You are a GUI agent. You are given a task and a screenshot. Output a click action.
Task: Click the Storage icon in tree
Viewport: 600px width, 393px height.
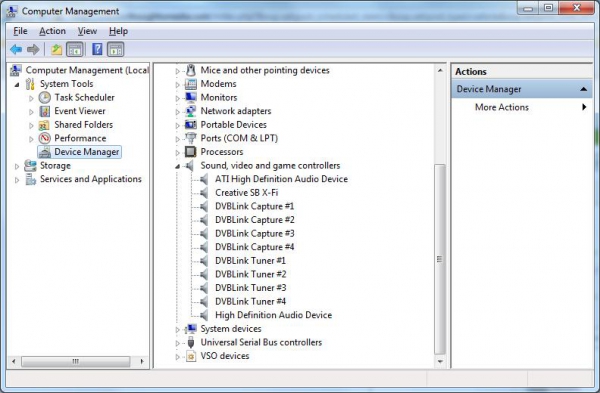pyautogui.click(x=30, y=166)
